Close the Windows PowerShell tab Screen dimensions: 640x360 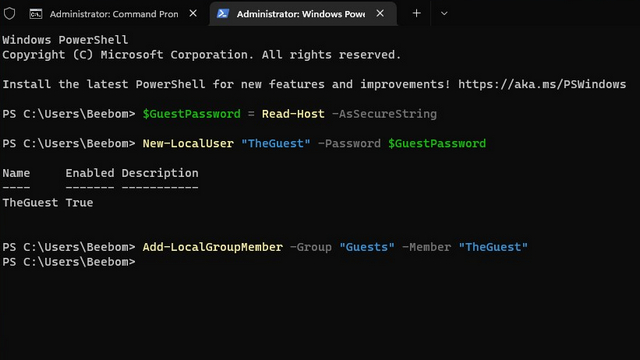380,13
